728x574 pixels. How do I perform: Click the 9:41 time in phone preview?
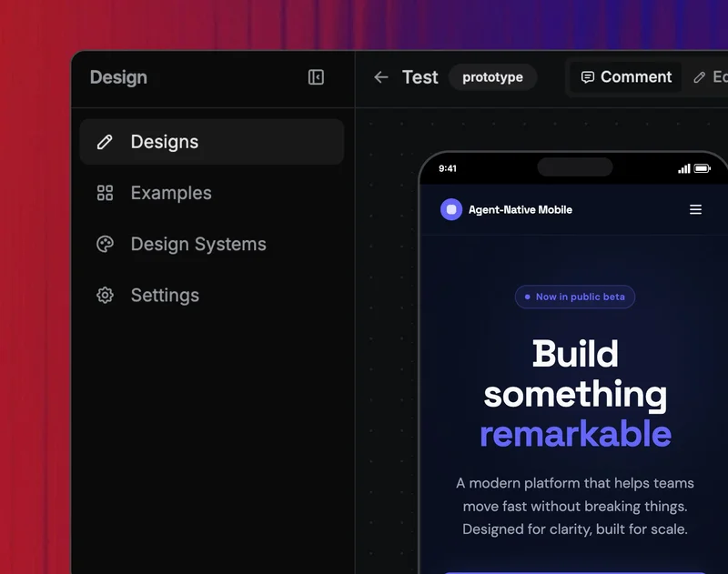[x=448, y=168]
